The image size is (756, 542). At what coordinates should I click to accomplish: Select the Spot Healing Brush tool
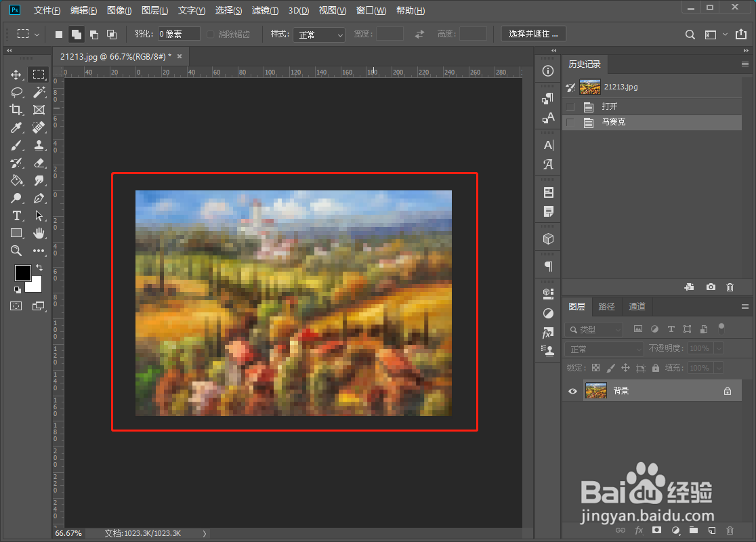[39, 127]
